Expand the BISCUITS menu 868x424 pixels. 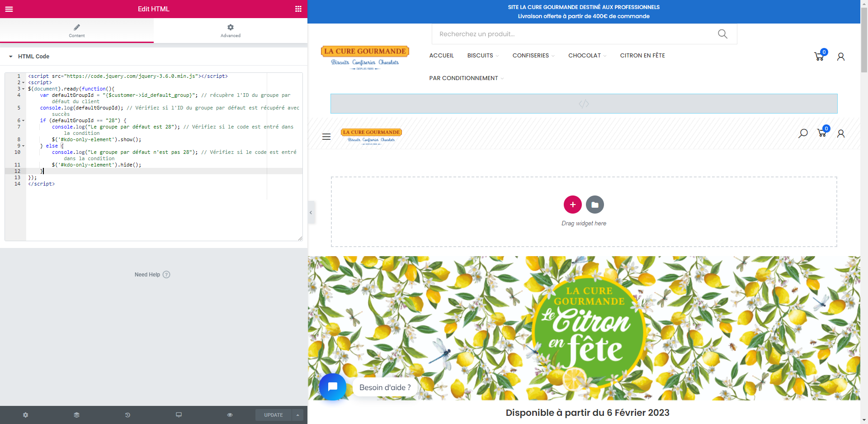coord(483,56)
